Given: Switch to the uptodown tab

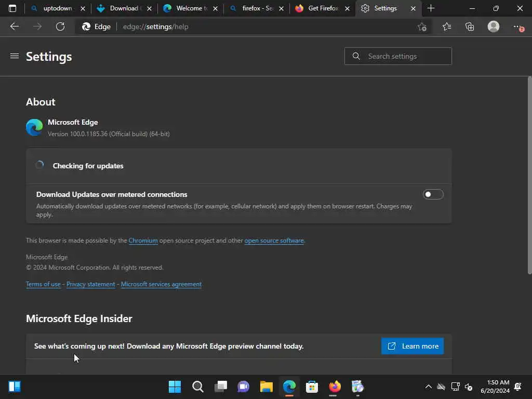Looking at the screenshot, I should pos(57,8).
